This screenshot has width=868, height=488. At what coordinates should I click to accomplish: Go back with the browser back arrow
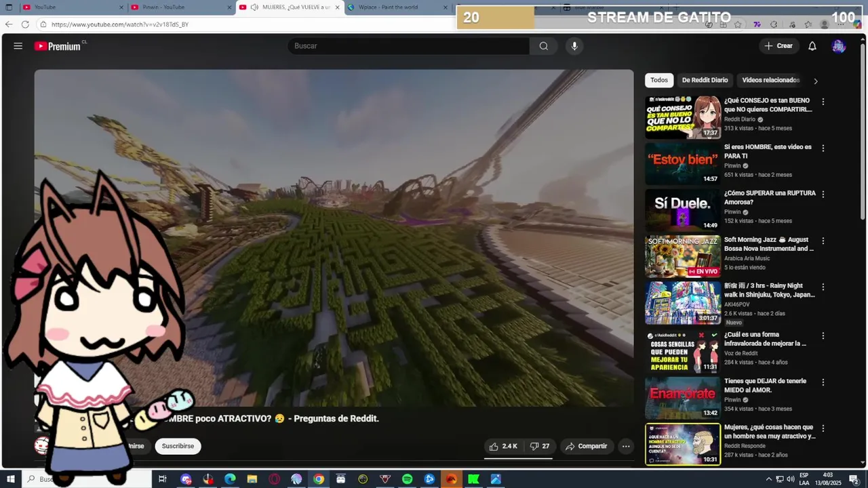(x=9, y=24)
